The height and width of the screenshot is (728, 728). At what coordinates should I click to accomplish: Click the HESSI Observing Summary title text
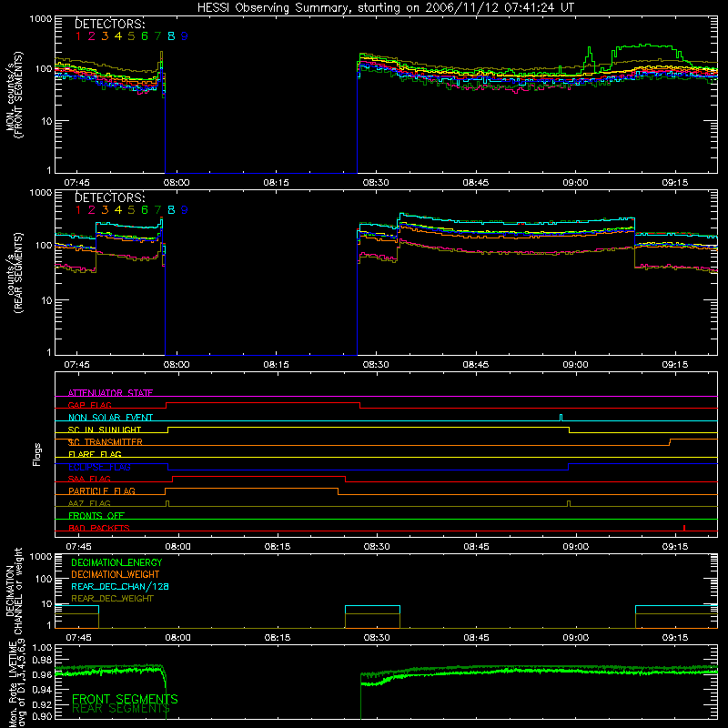tap(385, 8)
